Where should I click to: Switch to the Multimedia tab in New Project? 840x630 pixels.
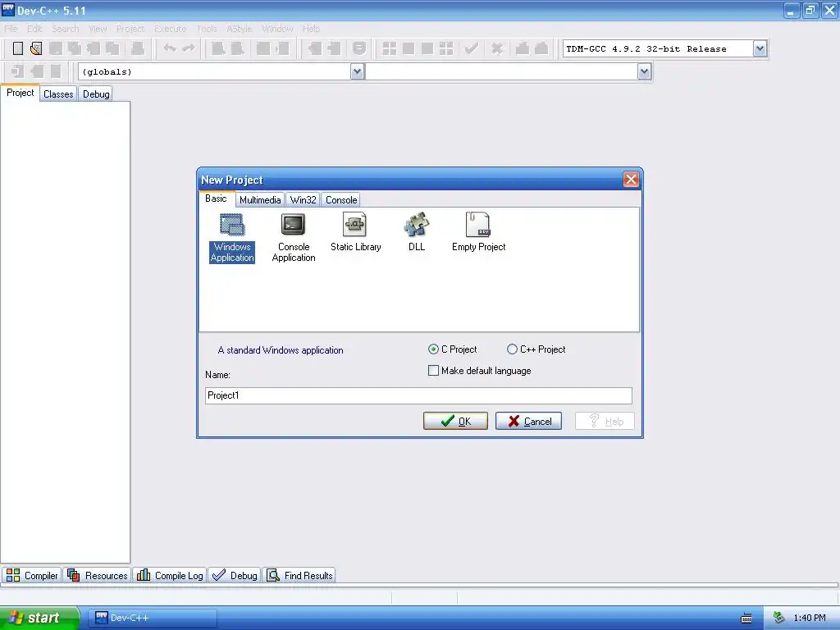point(260,200)
